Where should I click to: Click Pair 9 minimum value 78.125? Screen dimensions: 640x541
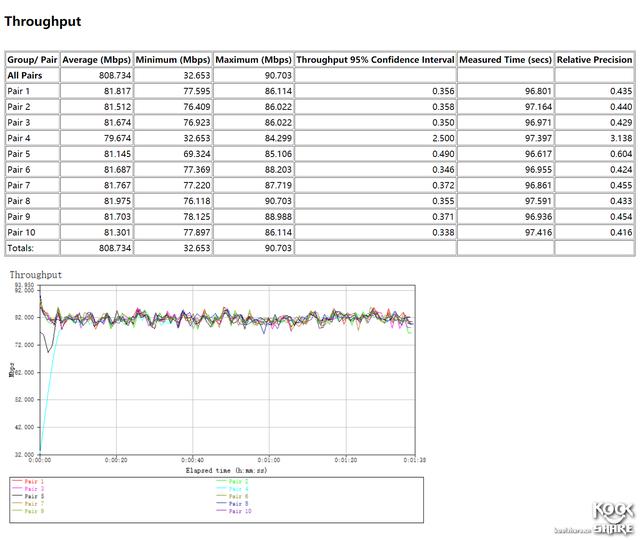[x=197, y=217]
